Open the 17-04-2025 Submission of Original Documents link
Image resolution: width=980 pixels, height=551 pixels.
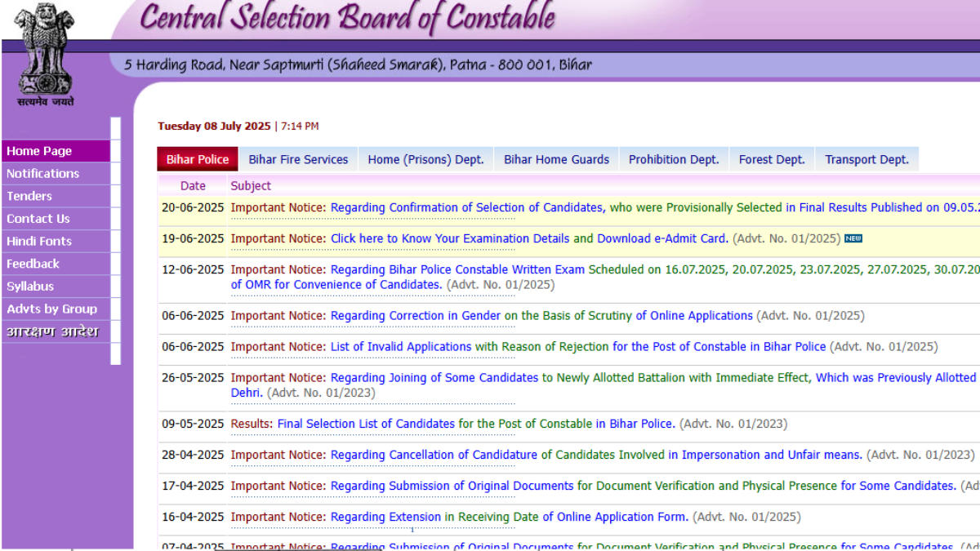click(452, 486)
